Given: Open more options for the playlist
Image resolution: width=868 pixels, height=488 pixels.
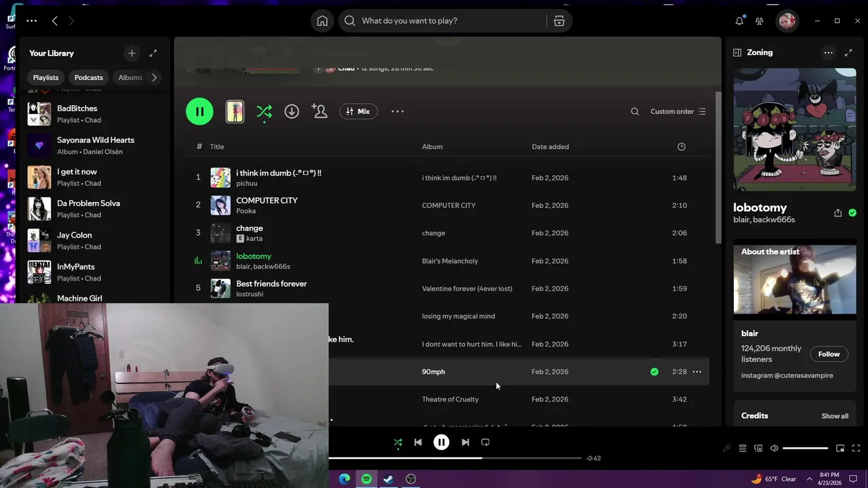Looking at the screenshot, I should click(x=397, y=111).
